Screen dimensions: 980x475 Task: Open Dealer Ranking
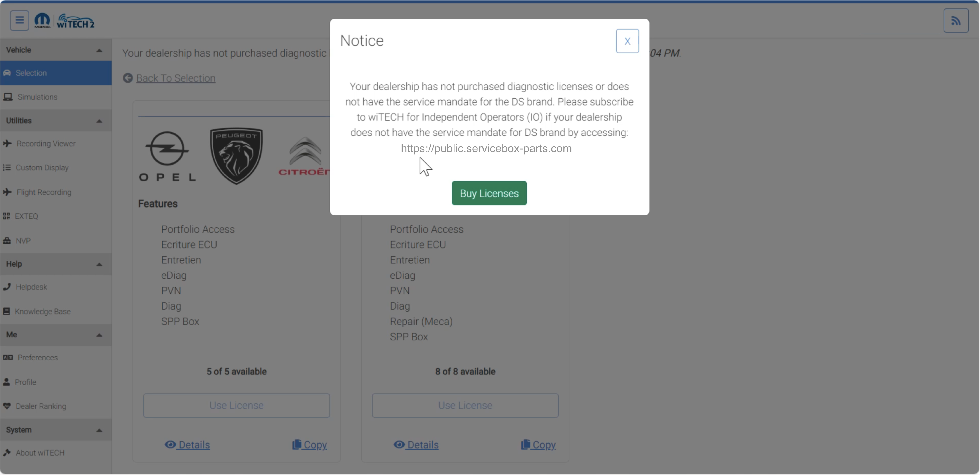click(56, 406)
